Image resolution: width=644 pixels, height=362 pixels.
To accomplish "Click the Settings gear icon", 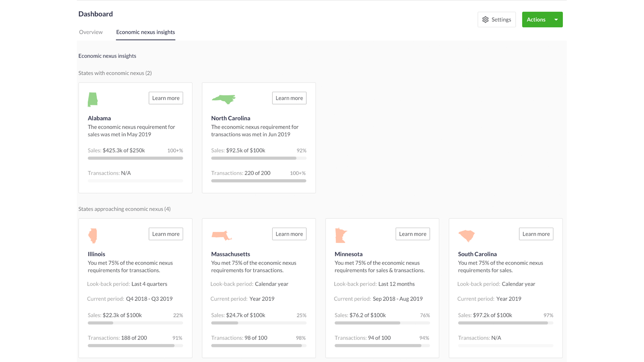I will (486, 19).
